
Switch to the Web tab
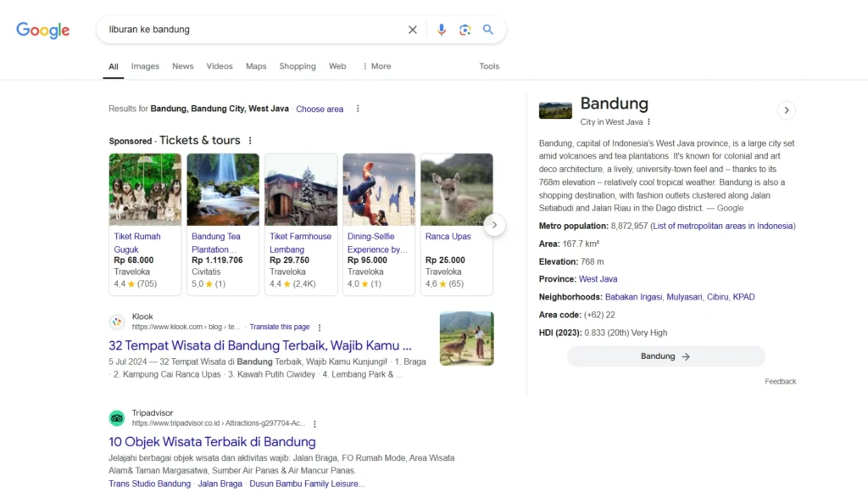click(337, 66)
